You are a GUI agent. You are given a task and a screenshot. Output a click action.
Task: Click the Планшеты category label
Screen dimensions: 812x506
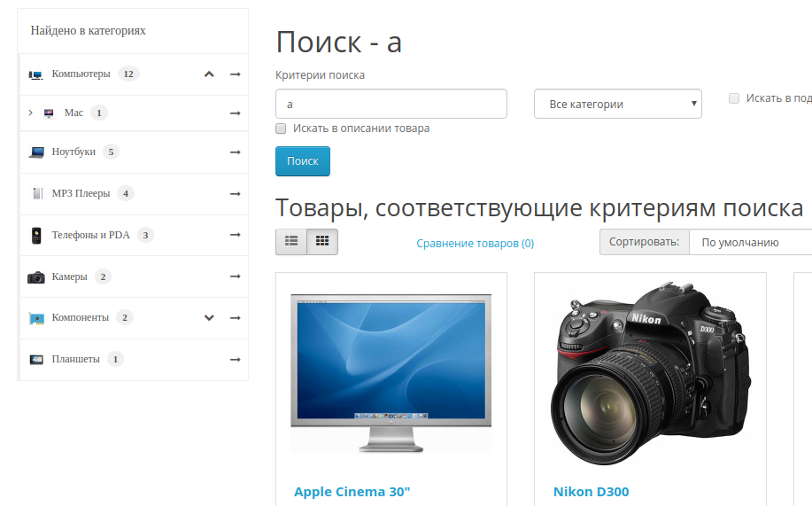click(75, 359)
